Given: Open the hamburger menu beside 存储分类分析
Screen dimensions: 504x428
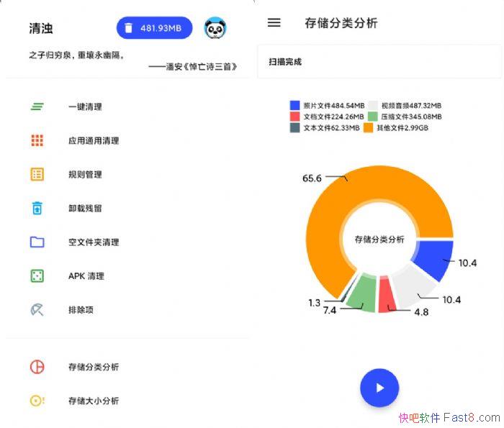Looking at the screenshot, I should [x=274, y=23].
